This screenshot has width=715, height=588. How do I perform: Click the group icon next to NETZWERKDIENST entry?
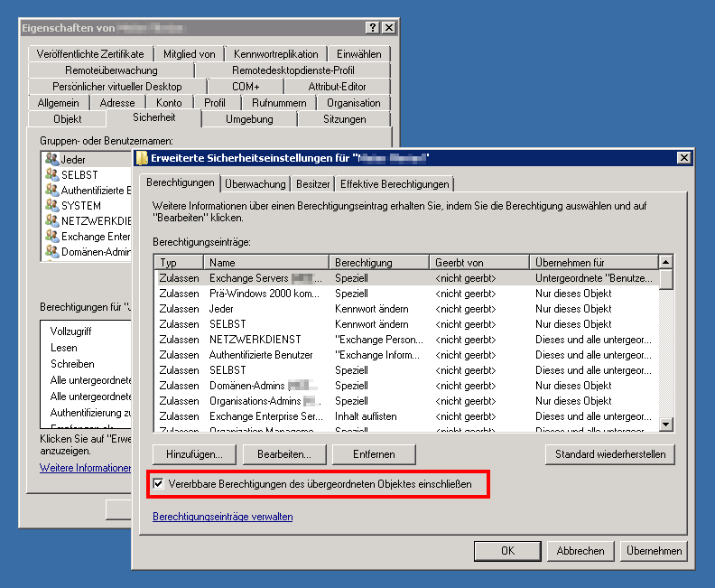[x=52, y=220]
